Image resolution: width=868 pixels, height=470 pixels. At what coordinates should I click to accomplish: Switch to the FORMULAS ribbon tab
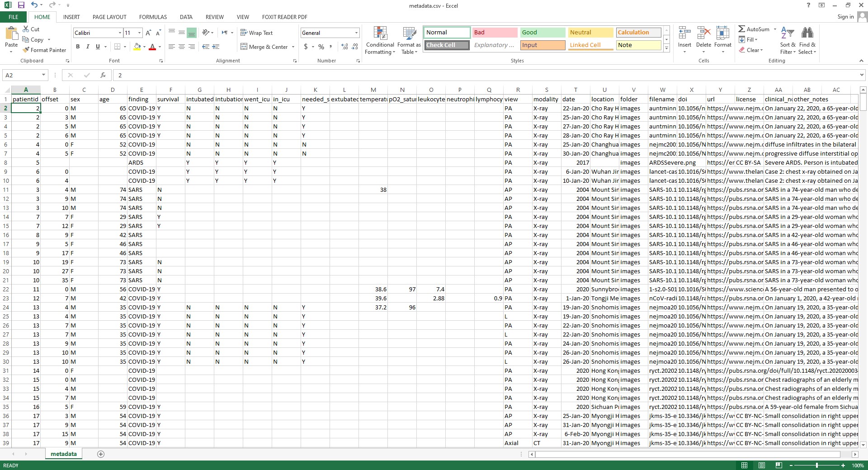point(153,17)
